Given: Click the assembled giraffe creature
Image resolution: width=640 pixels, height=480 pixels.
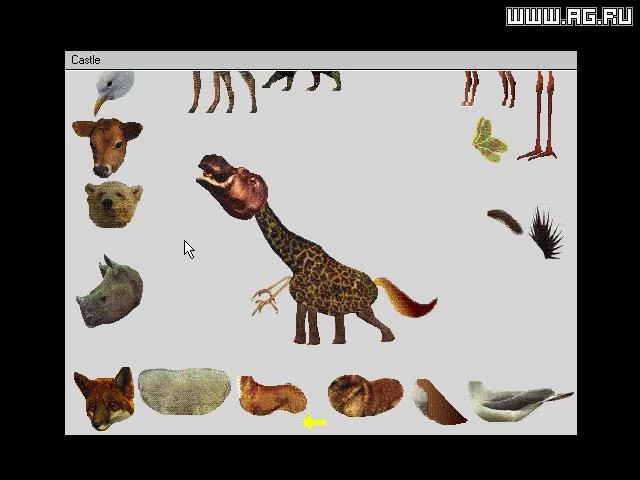Looking at the screenshot, I should tap(316, 249).
